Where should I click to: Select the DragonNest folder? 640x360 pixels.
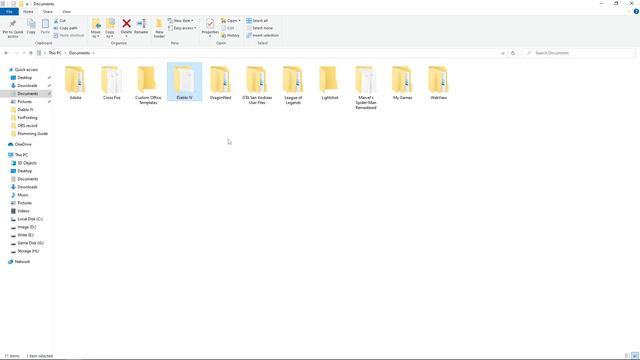point(221,83)
